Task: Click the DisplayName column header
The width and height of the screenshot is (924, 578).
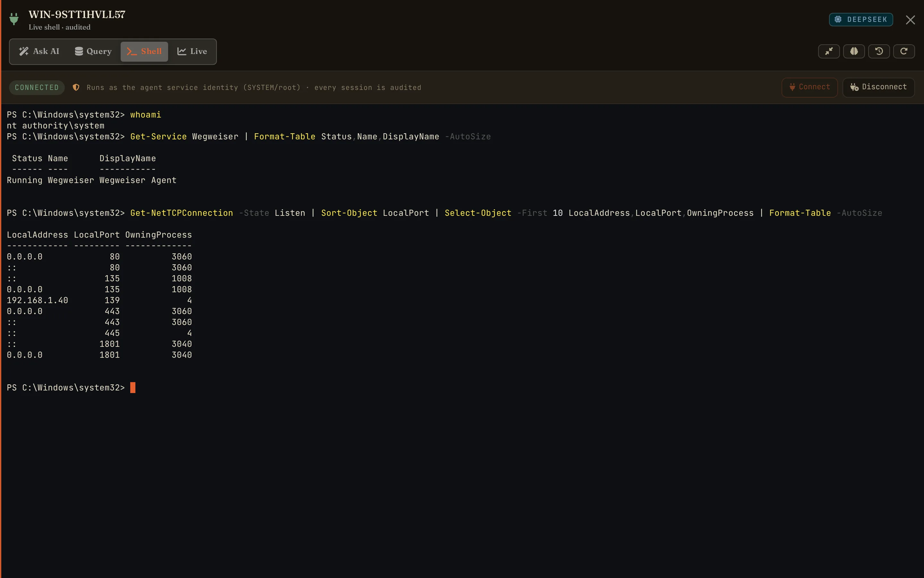Action: pos(127,158)
